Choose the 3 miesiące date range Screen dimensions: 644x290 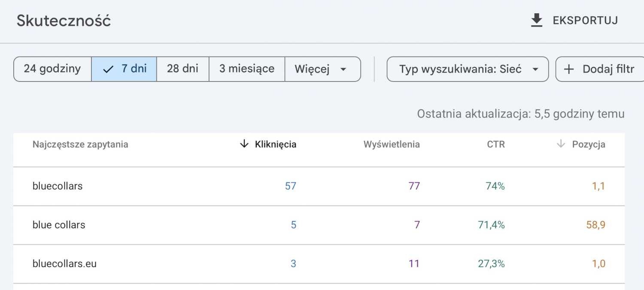pyautogui.click(x=247, y=69)
